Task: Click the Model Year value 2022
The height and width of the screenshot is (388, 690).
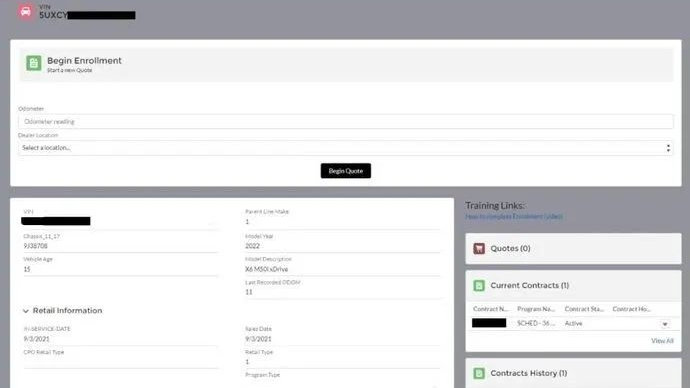Action: 252,246
